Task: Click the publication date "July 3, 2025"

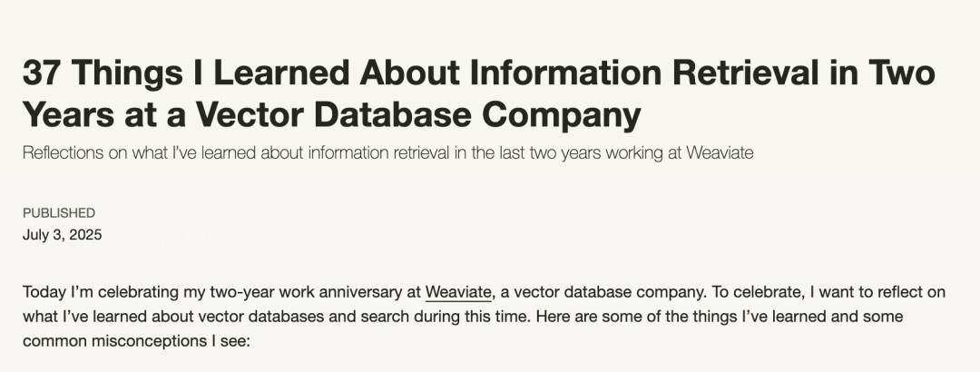Action: tap(62, 235)
